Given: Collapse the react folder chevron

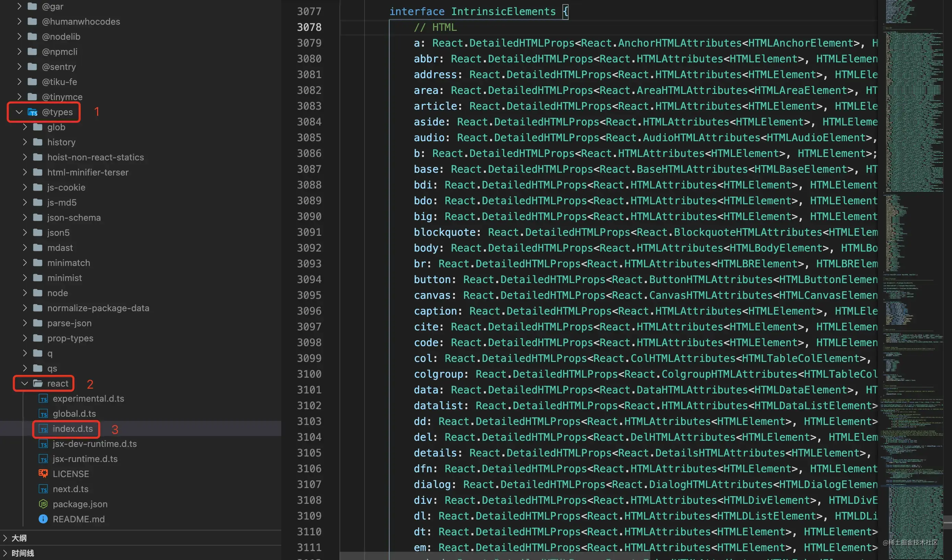Looking at the screenshot, I should coord(25,384).
